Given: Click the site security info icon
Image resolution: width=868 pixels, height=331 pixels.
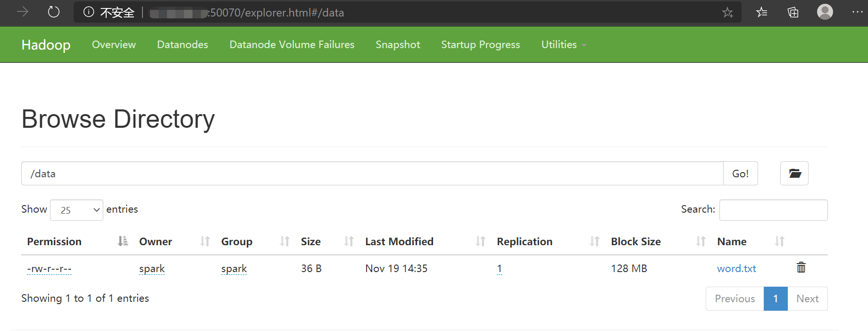Looking at the screenshot, I should pos(89,12).
